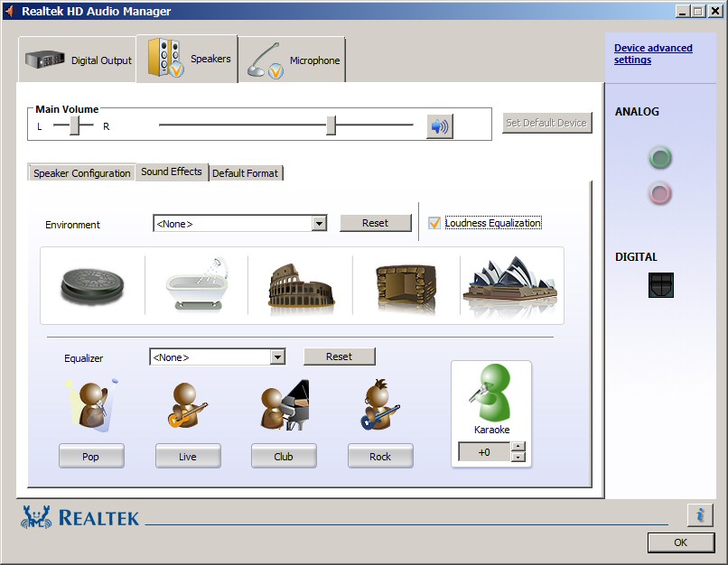Switch to the Digital Output tab
Image resolution: width=728 pixels, height=565 pixels.
[x=78, y=60]
